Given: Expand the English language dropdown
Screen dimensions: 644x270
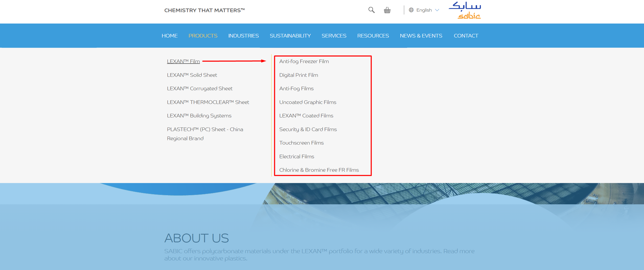Looking at the screenshot, I should tap(427, 10).
